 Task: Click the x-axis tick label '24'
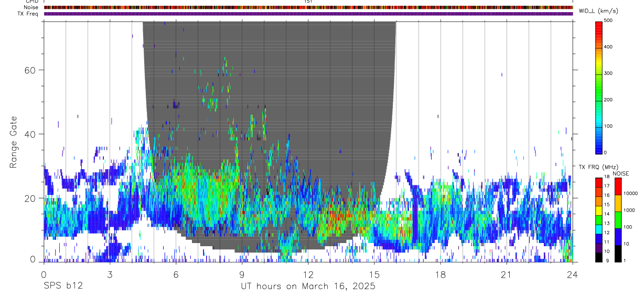pos(572,274)
